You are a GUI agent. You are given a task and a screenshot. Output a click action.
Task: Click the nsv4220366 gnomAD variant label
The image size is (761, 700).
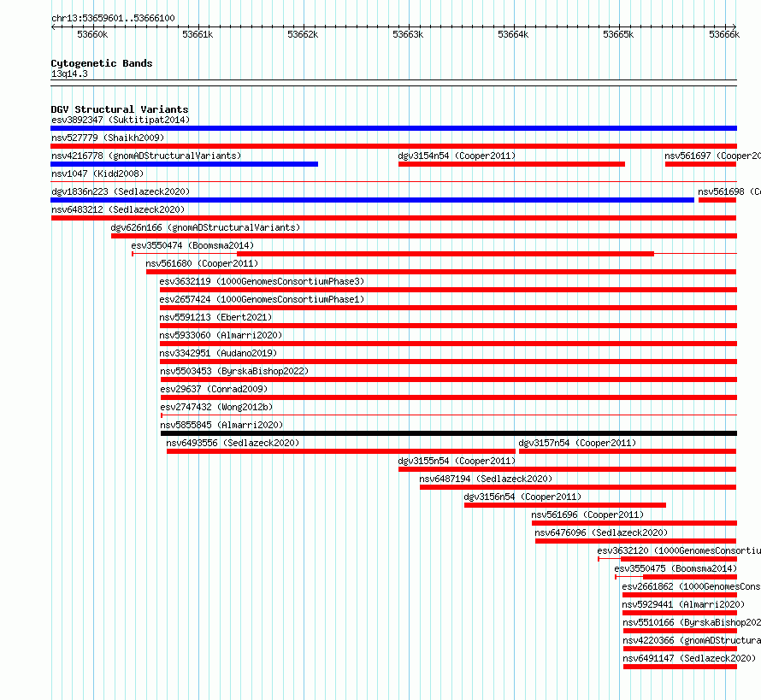click(692, 640)
